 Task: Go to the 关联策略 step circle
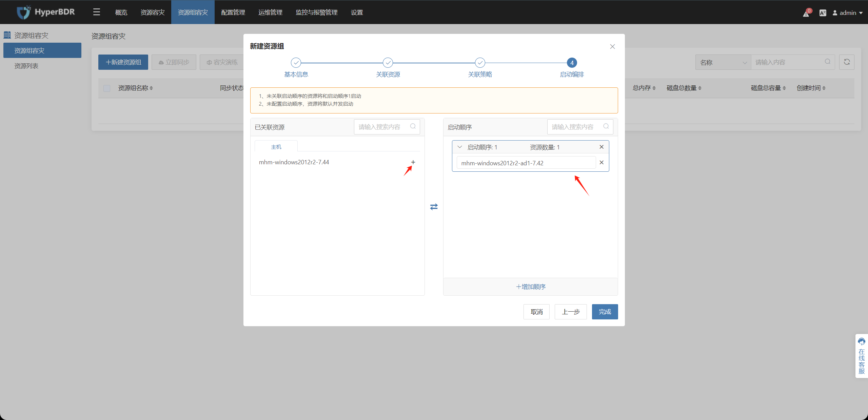480,63
